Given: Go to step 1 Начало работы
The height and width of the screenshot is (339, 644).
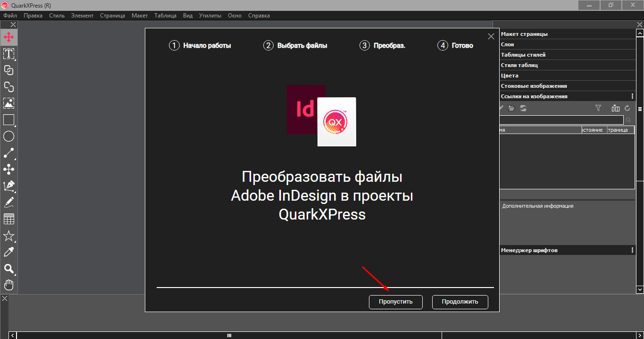Looking at the screenshot, I should click(200, 45).
